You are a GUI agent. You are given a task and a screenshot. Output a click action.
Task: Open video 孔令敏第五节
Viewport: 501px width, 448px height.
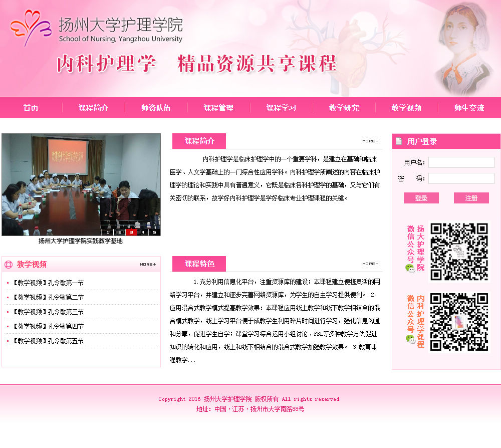tap(49, 341)
